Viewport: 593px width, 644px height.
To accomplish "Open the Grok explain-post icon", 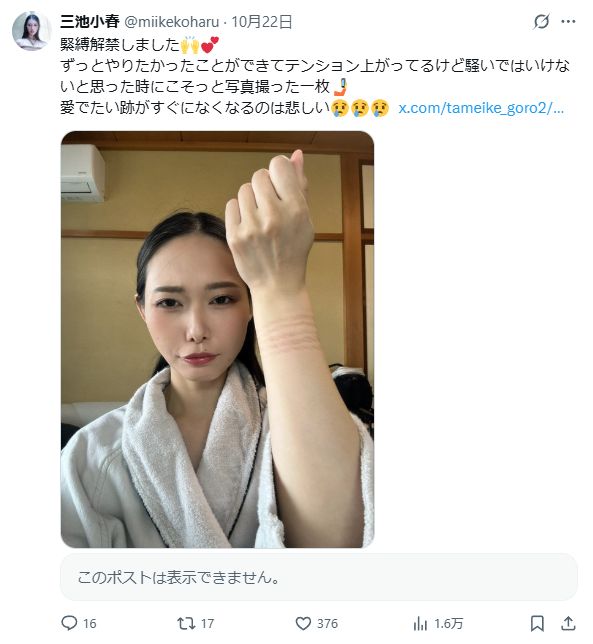I will click(x=541, y=21).
